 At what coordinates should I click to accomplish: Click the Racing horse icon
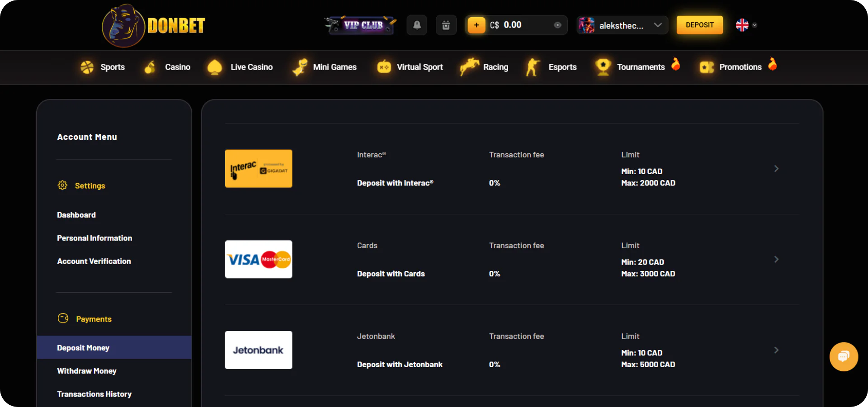point(470,66)
